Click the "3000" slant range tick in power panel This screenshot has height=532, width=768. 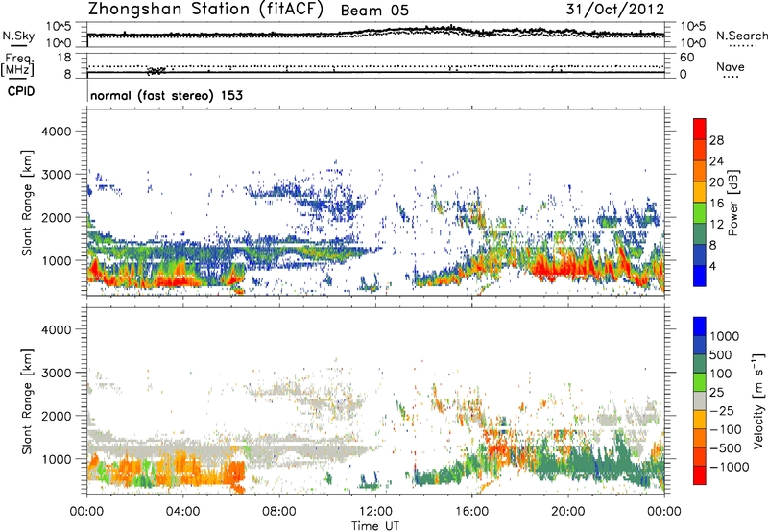pyautogui.click(x=56, y=175)
